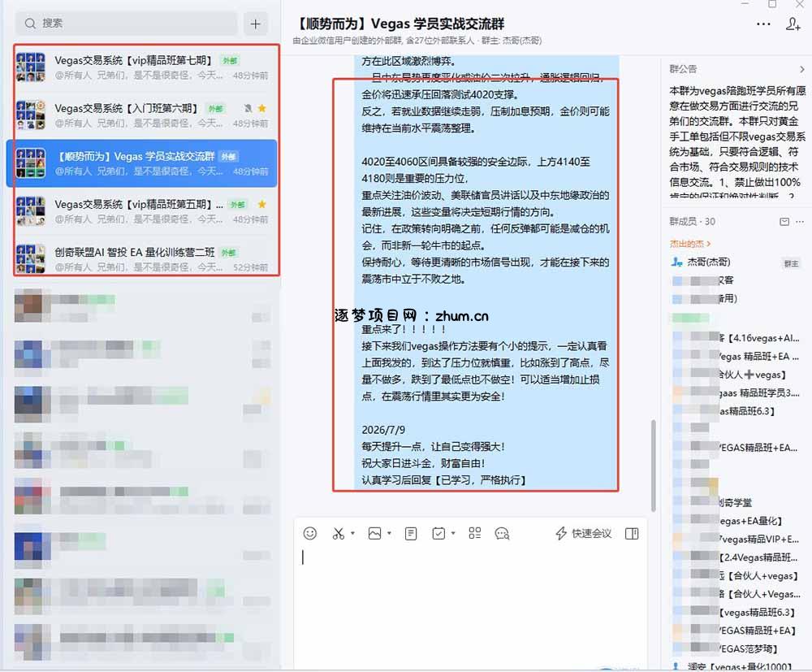The height and width of the screenshot is (672, 812).
Task: Click the 52分钟前 timestamp on 创奇联盟AI chat
Action: 251,267
